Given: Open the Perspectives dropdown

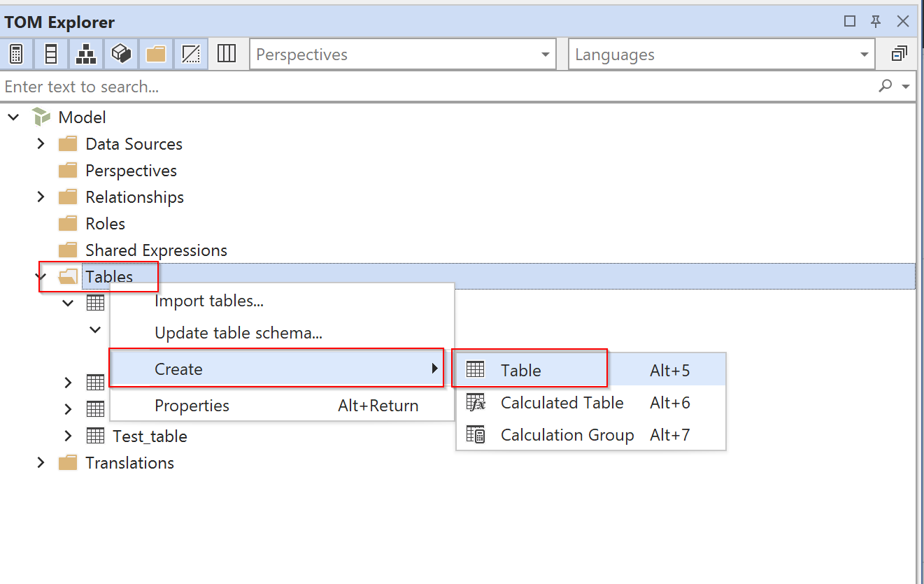Looking at the screenshot, I should tap(545, 55).
